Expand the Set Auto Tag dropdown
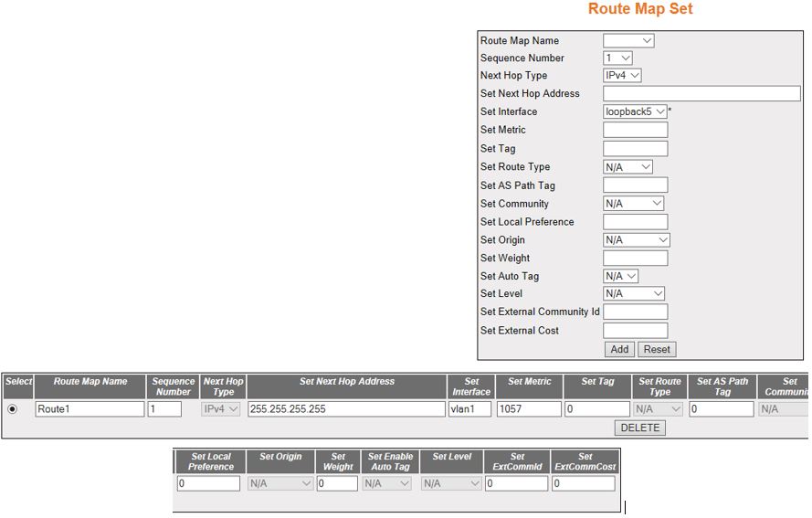Image resolution: width=812 pixels, height=518 pixels. 621,276
